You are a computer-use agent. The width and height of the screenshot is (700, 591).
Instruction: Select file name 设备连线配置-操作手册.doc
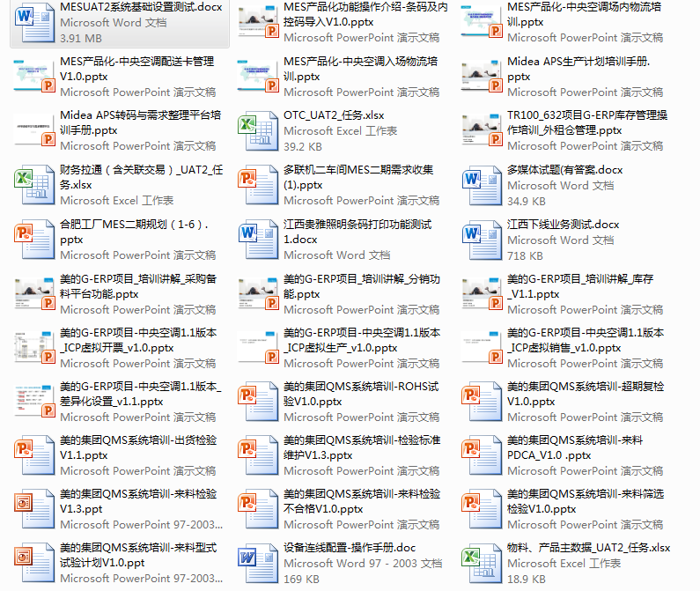point(350,548)
